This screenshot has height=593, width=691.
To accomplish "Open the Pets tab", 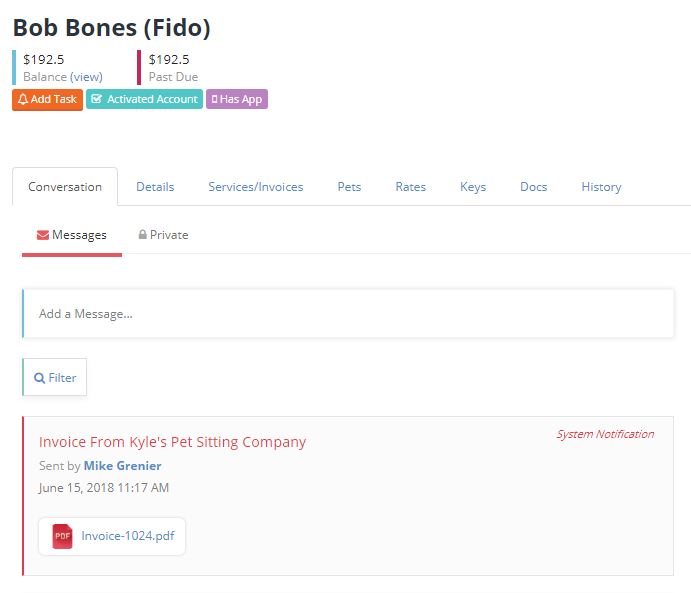I will click(x=349, y=187).
